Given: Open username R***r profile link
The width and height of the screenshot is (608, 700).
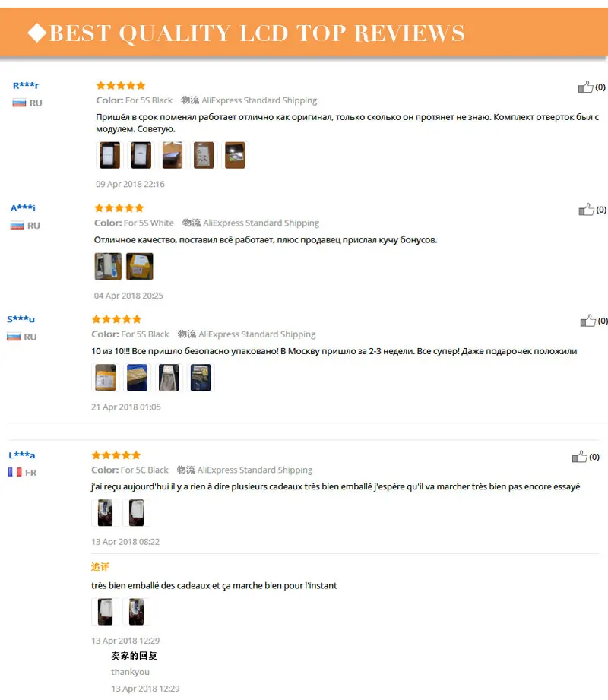Looking at the screenshot, I should coord(26,85).
